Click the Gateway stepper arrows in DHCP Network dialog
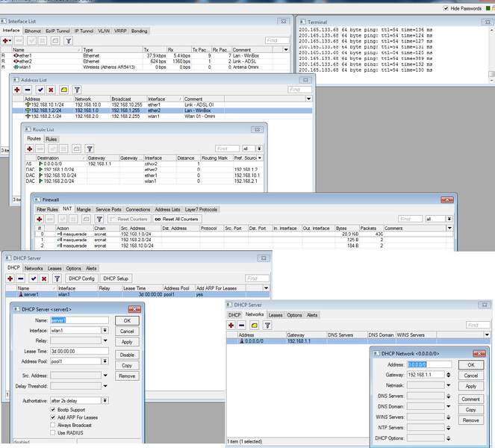The width and height of the screenshot is (495, 448). click(x=449, y=375)
